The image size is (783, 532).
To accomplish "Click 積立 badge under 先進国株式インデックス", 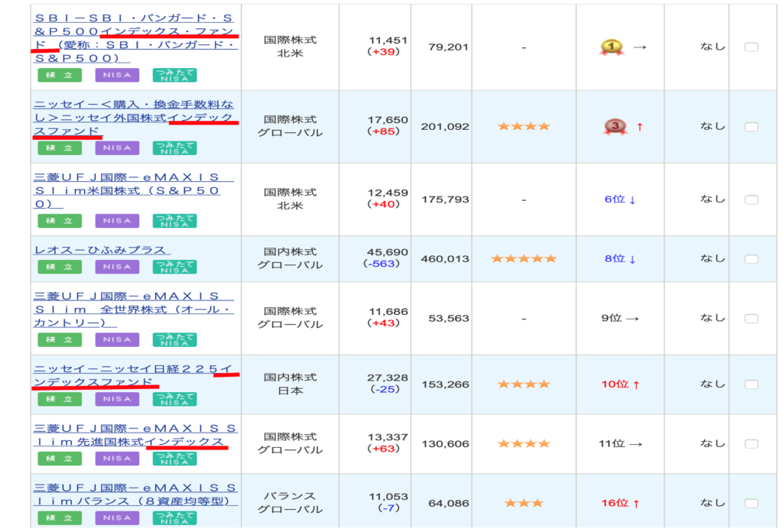I will pyautogui.click(x=60, y=458).
